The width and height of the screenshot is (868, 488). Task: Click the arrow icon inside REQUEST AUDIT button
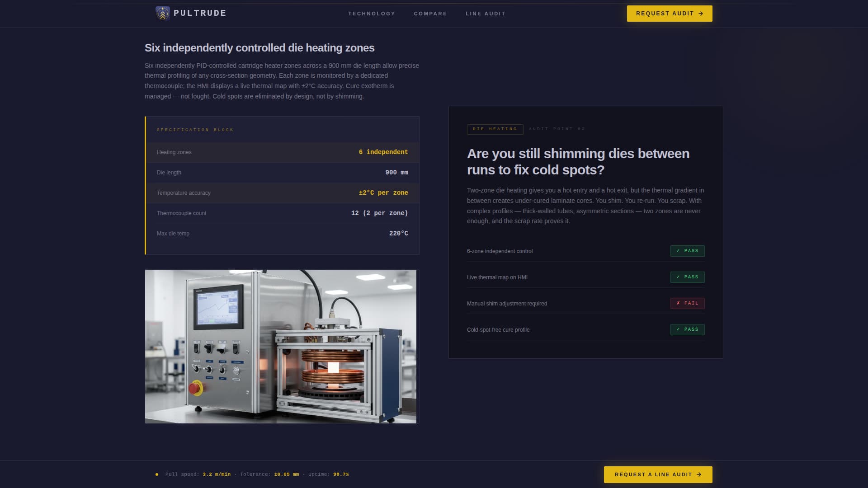click(x=701, y=14)
